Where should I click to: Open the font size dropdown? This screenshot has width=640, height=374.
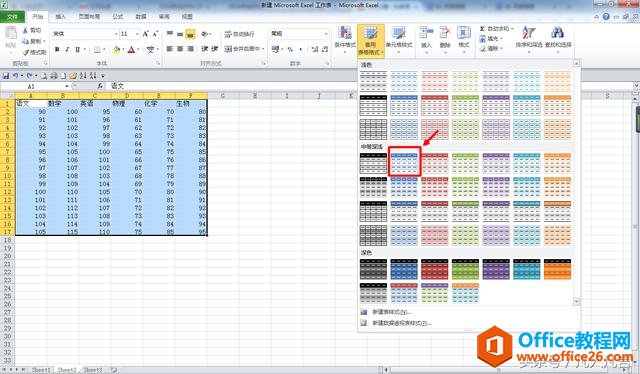tap(137, 34)
